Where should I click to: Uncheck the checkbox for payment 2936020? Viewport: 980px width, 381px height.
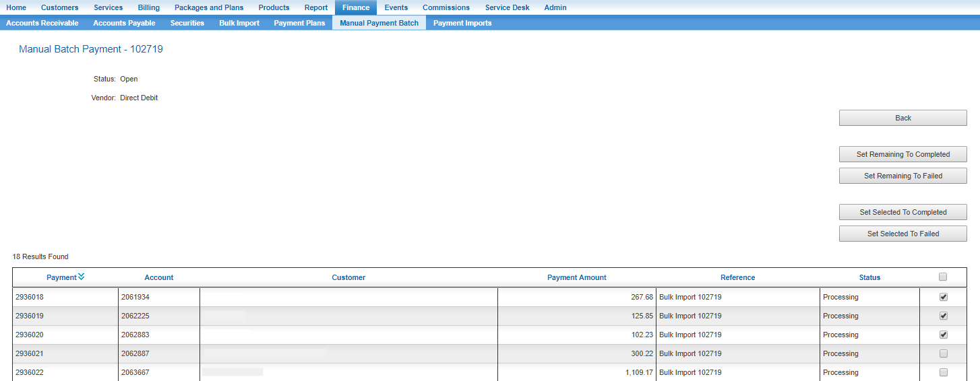[x=943, y=335]
